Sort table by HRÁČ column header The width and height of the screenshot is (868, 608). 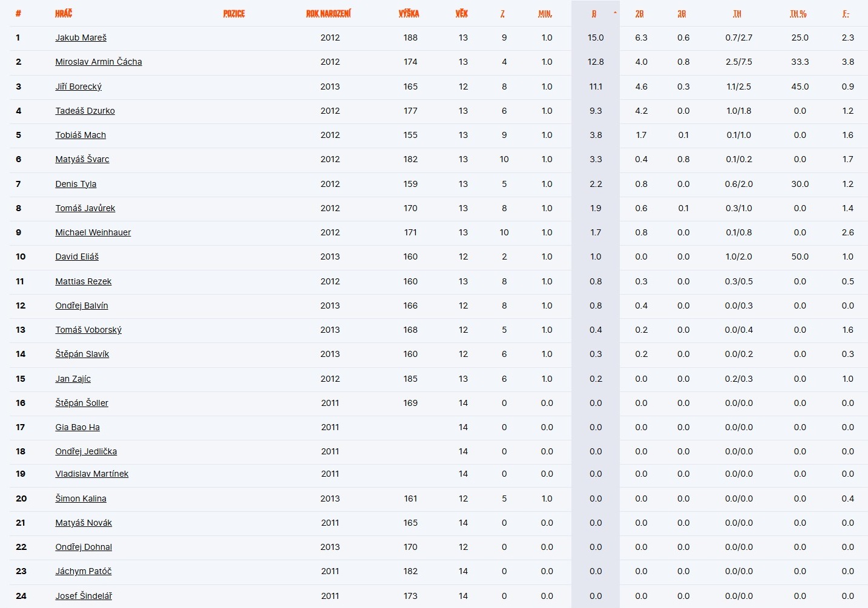pos(64,13)
